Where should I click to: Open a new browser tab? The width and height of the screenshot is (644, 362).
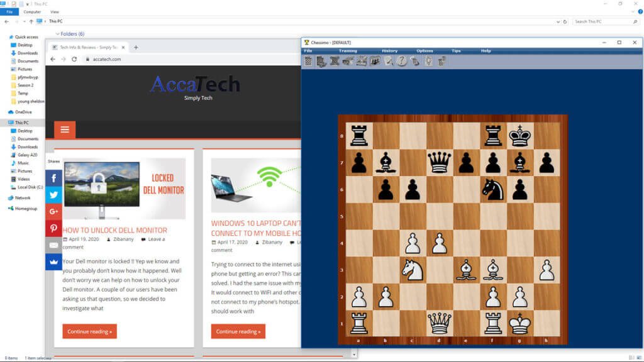pyautogui.click(x=136, y=47)
